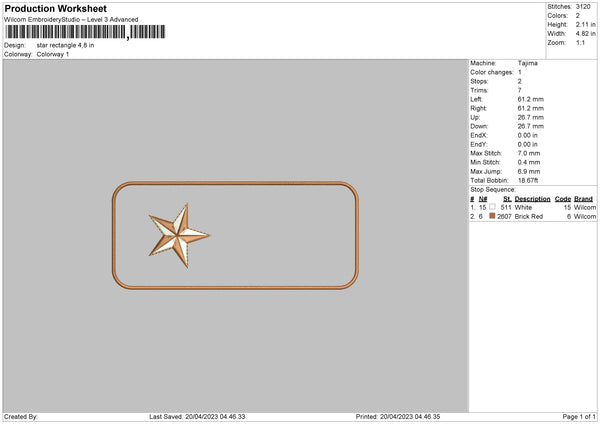The height and width of the screenshot is (424, 600).
Task: Click the Width value 4.82 in
Action: (x=585, y=34)
